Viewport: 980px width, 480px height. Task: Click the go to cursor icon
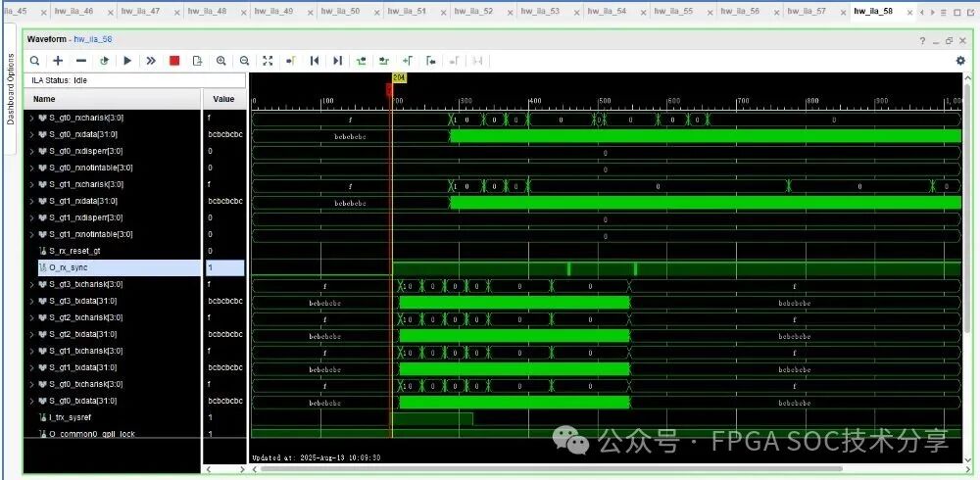click(x=291, y=61)
